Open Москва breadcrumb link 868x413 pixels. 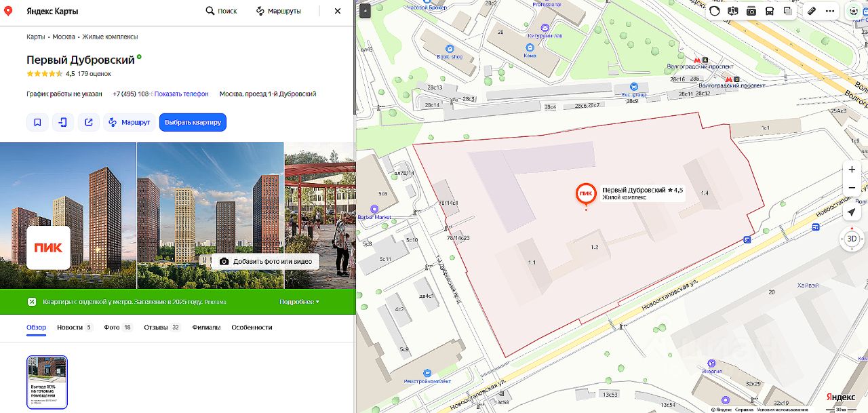pyautogui.click(x=64, y=37)
